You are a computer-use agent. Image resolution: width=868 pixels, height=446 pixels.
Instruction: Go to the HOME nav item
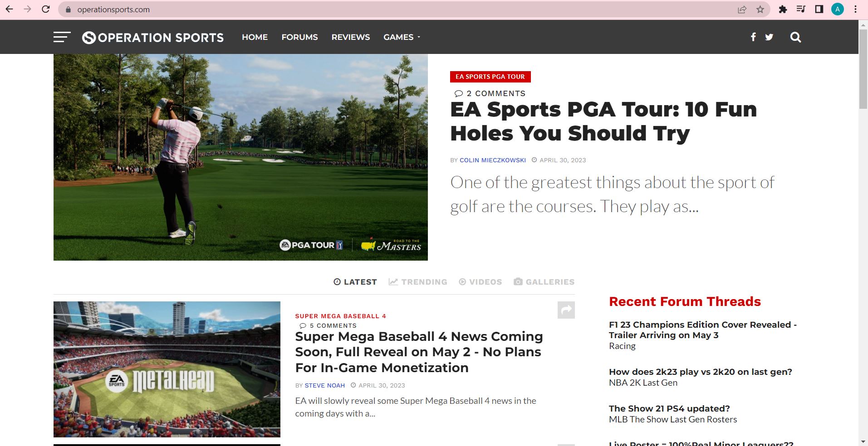255,37
